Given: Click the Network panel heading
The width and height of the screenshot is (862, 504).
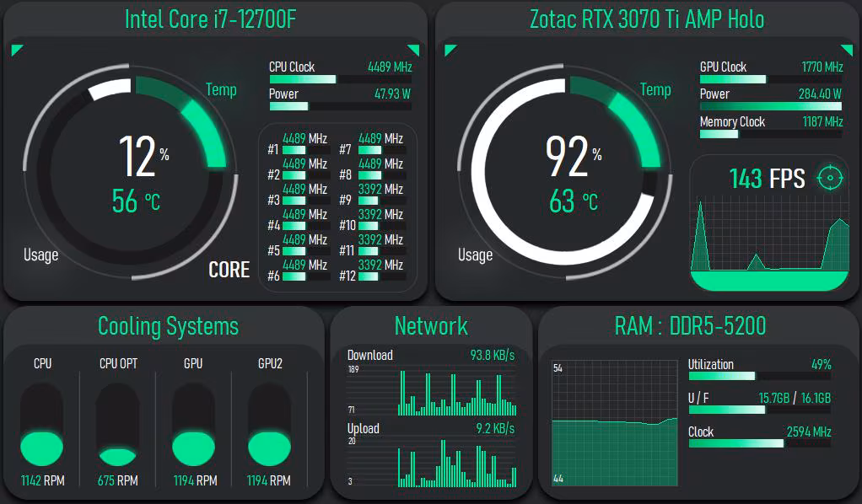Looking at the screenshot, I should (x=431, y=326).
